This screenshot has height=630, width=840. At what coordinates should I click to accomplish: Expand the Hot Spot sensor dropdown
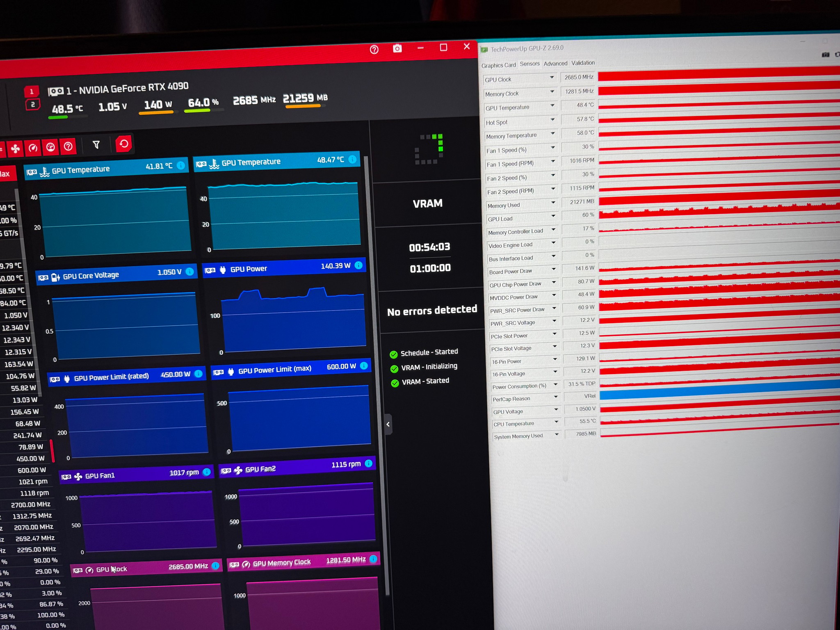[x=552, y=120]
